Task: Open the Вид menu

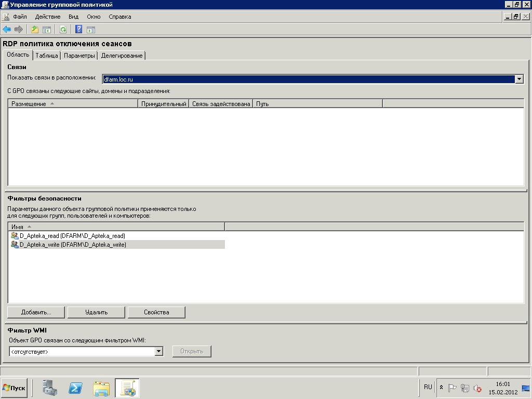Action: click(x=73, y=17)
